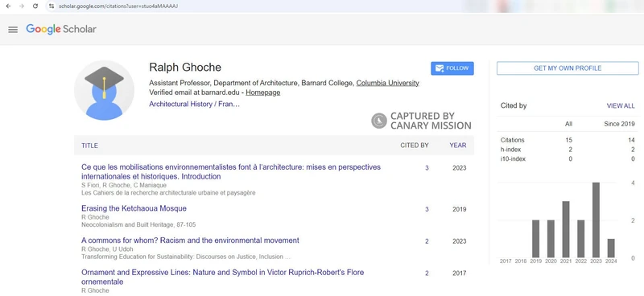Open 'Erasing the Ketchaoua Mosque' article
The image size is (644, 296).
point(134,208)
